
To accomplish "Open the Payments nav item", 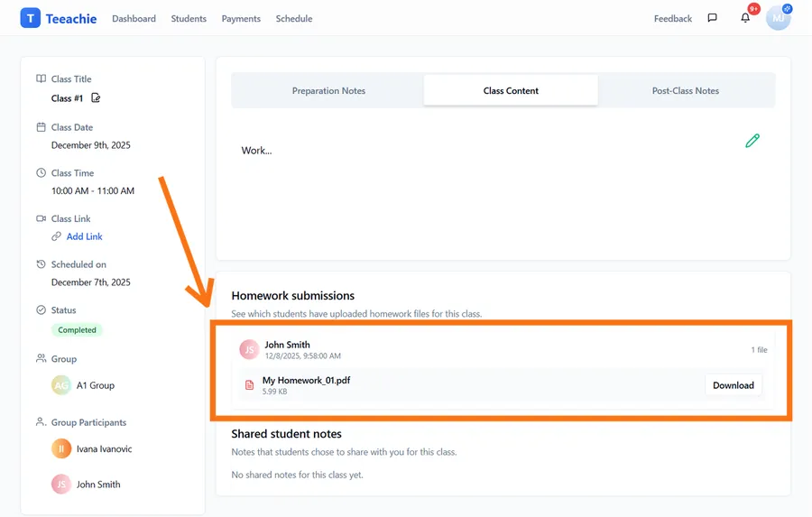I will 241,19.
